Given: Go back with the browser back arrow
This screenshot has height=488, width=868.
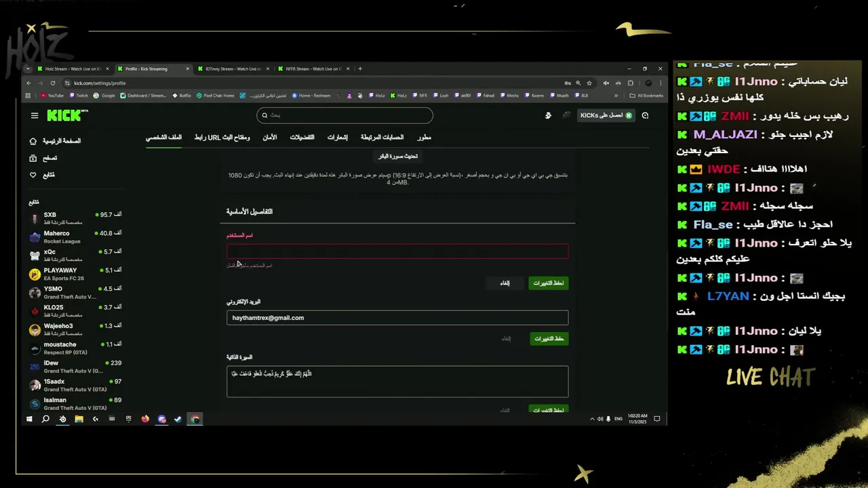Looking at the screenshot, I should [28, 83].
